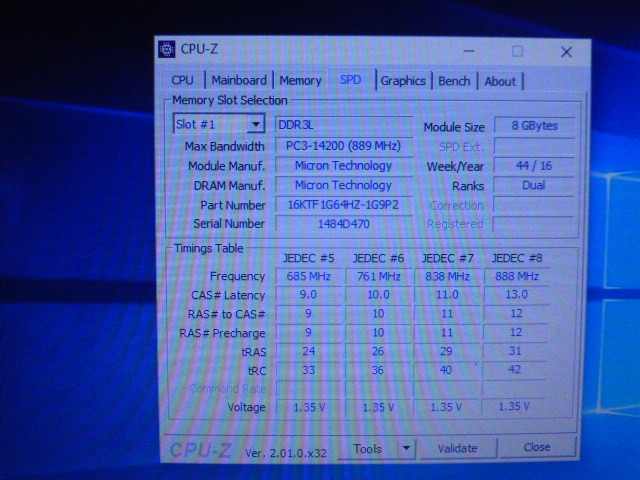Click the JEDEC #8 column header
640x480 pixels.
click(517, 258)
